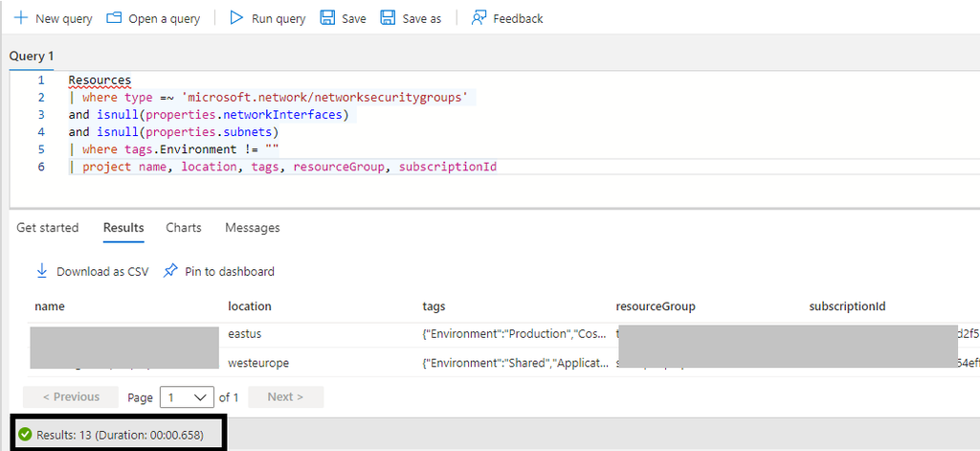Image resolution: width=980 pixels, height=451 pixels.
Task: Open Feedback via the person icon
Action: [479, 18]
